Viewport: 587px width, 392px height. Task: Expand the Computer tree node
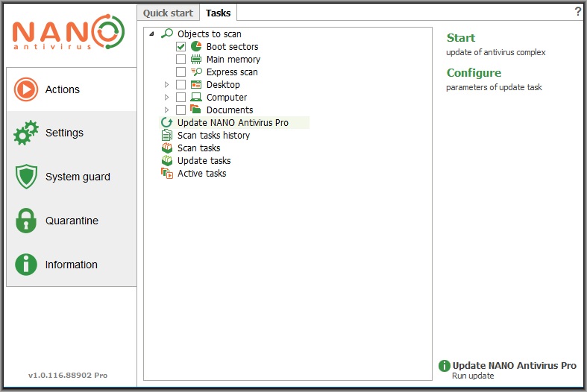(167, 98)
